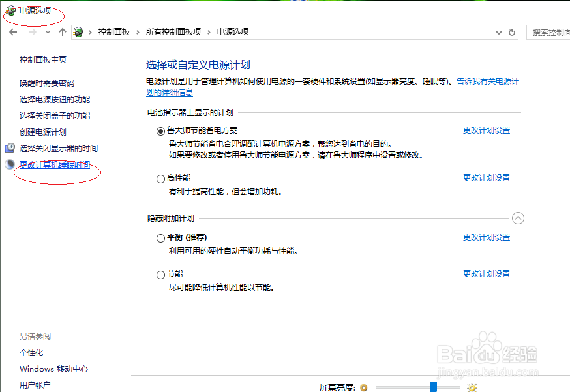Open 唤醒时需要密码 link
The width and height of the screenshot is (570, 392).
click(47, 83)
